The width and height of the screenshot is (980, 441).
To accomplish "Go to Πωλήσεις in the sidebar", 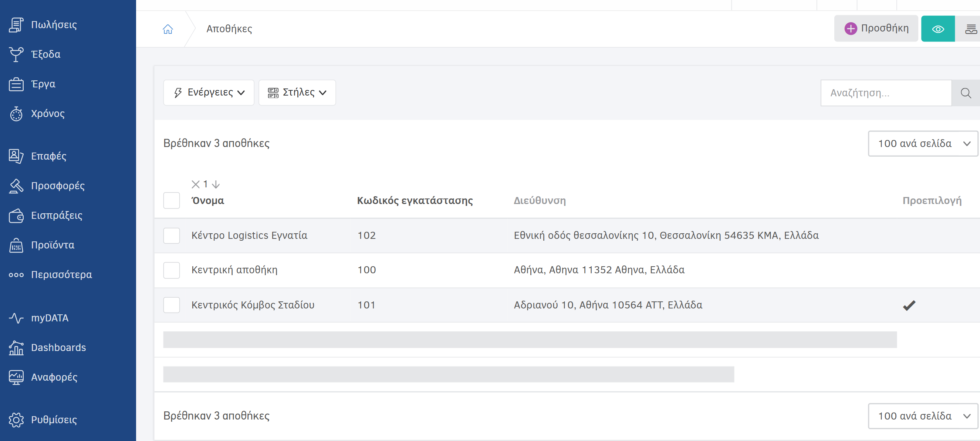I will (x=54, y=25).
